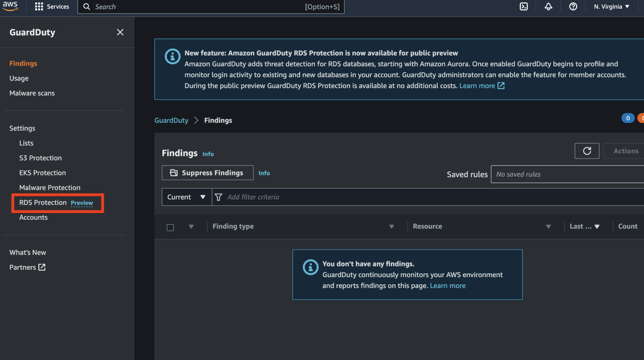Close the GuardDuty side panel
This screenshot has width=644, height=360.
[120, 32]
